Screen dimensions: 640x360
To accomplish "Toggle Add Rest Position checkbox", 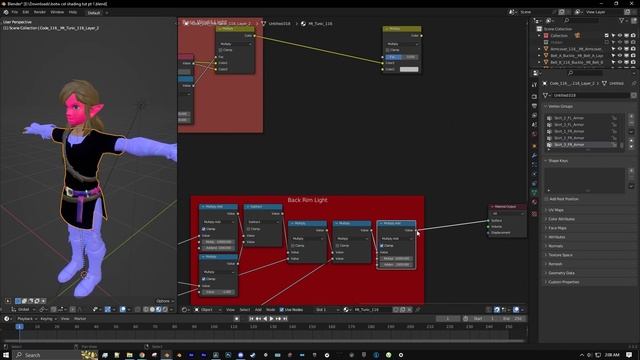I will coord(546,199).
